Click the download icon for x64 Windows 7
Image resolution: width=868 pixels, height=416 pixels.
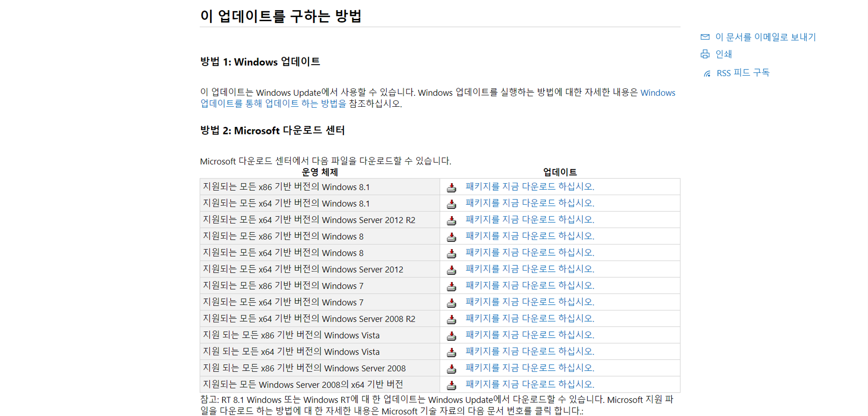(451, 303)
